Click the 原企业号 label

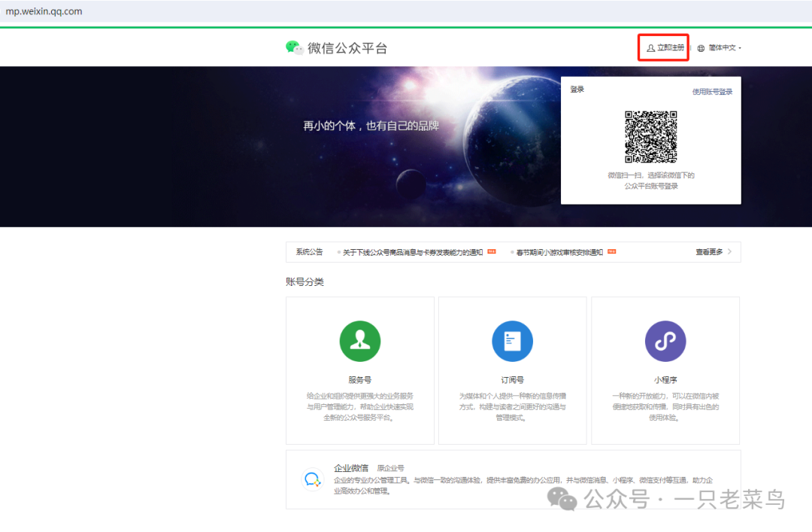tap(390, 468)
